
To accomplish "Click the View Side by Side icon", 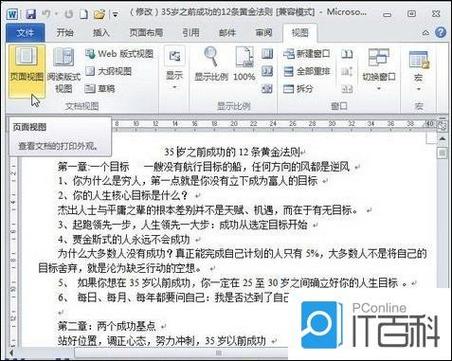I will [347, 54].
